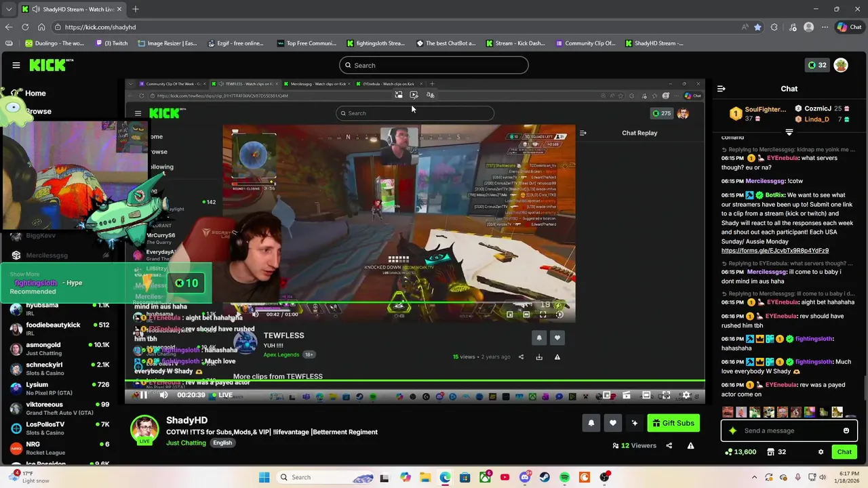Open the channel shop showing 32
This screenshot has width=868, height=488.
(x=776, y=452)
